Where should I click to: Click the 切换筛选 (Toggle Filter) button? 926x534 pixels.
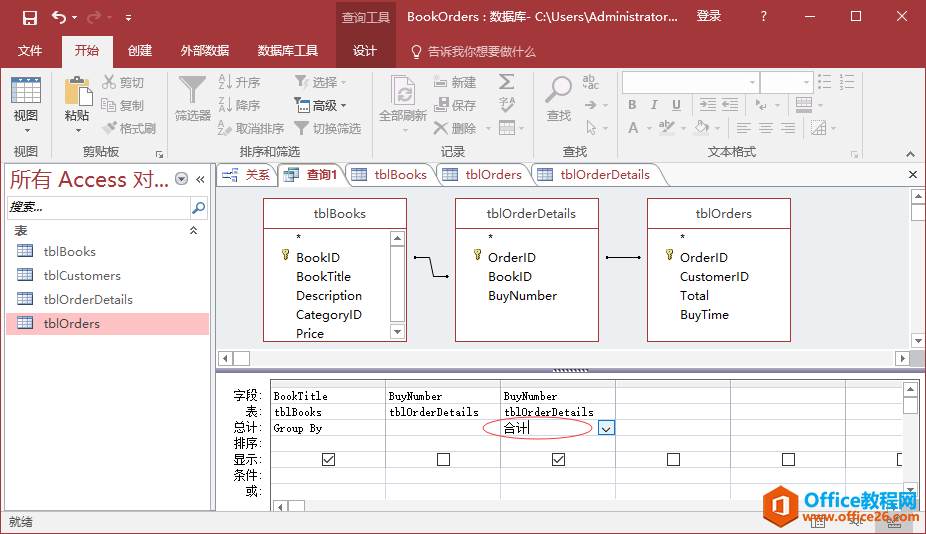coord(327,128)
